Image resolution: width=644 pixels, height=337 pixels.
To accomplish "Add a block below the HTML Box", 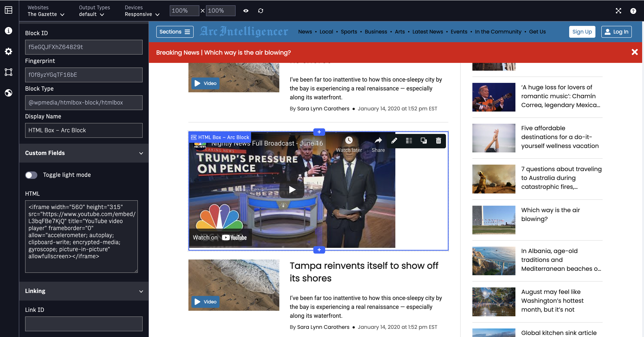I will click(x=319, y=250).
